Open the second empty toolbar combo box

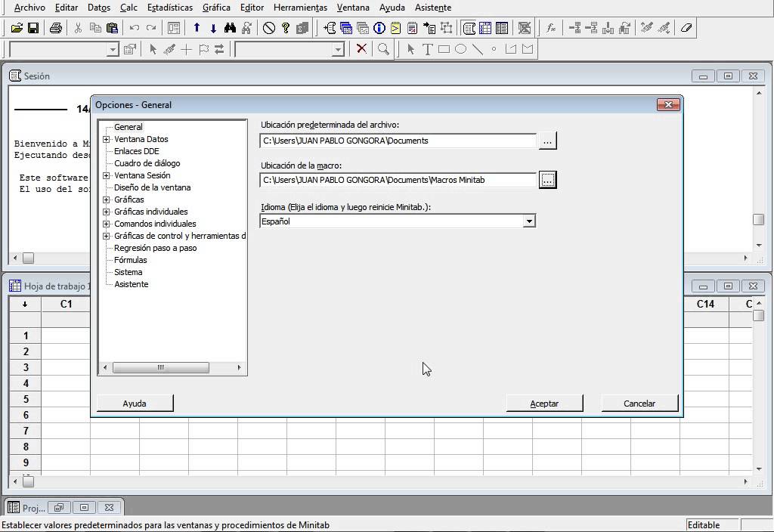click(x=338, y=49)
